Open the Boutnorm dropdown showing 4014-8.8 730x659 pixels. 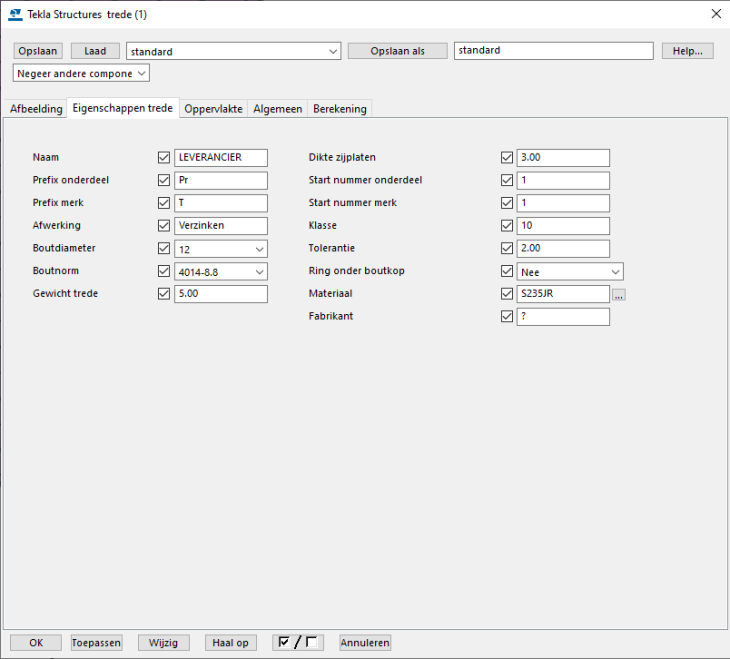221,272
